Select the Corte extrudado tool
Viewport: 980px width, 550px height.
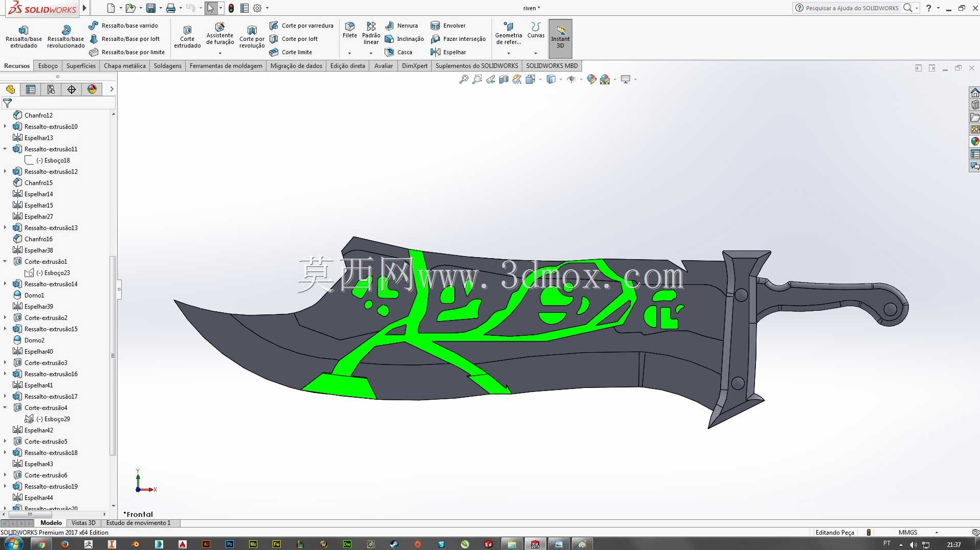pos(187,36)
